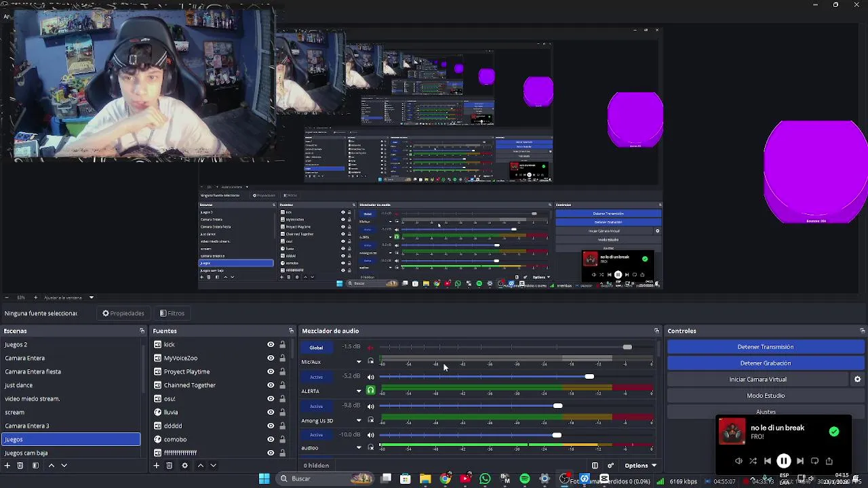868x488 pixels.
Task: Open audioo channel dropdown menu
Action: [x=359, y=448]
